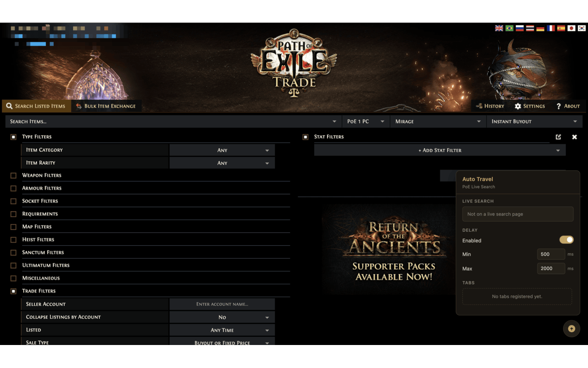
Task: Click the Max delay value field
Action: tap(551, 268)
